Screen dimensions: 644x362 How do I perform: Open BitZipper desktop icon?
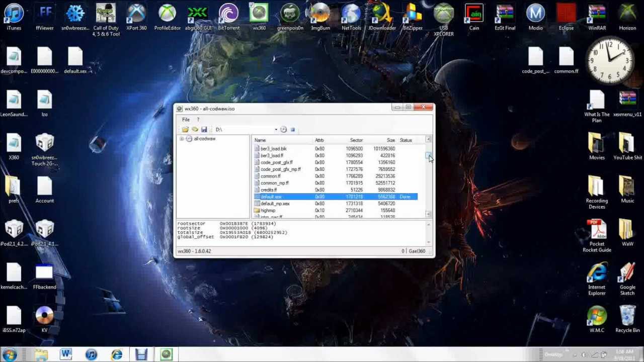413,17
